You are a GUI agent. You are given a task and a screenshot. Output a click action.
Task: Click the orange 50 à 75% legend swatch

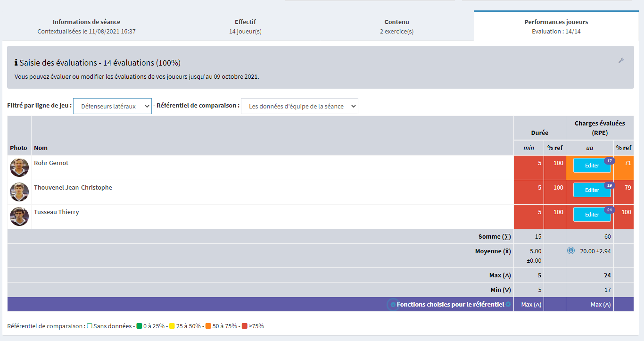pyautogui.click(x=208, y=326)
